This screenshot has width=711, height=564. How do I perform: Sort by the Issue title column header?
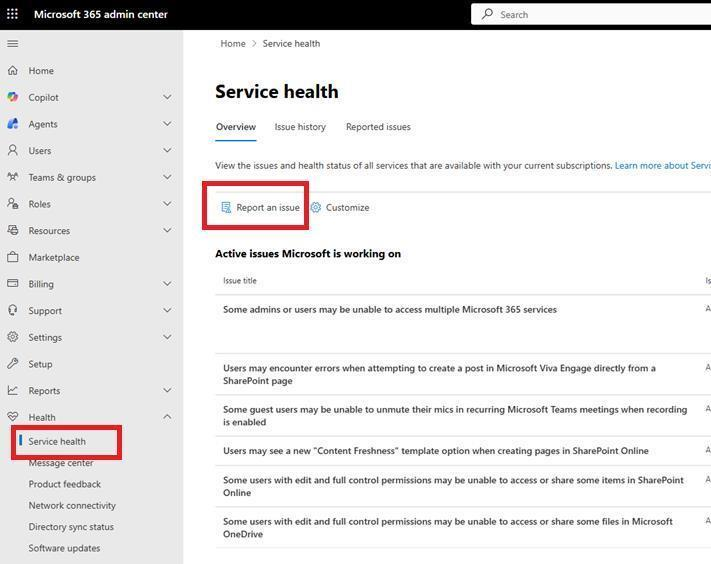click(x=239, y=281)
